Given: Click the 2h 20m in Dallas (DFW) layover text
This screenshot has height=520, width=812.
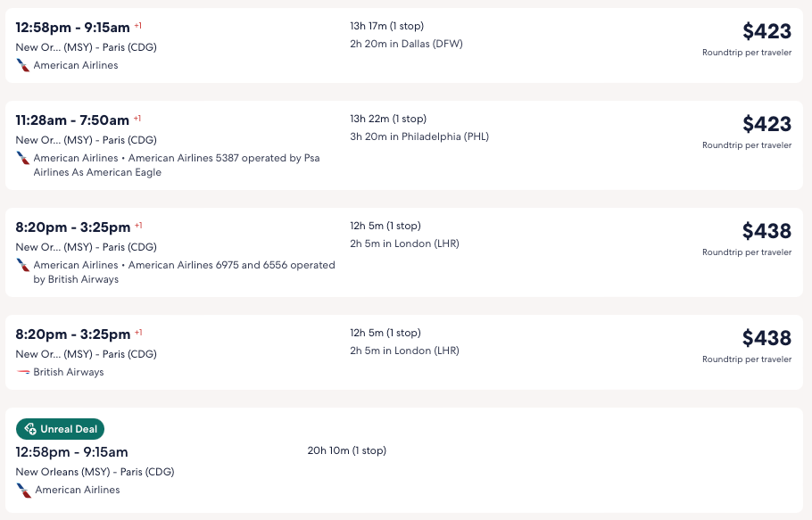Looking at the screenshot, I should (406, 44).
